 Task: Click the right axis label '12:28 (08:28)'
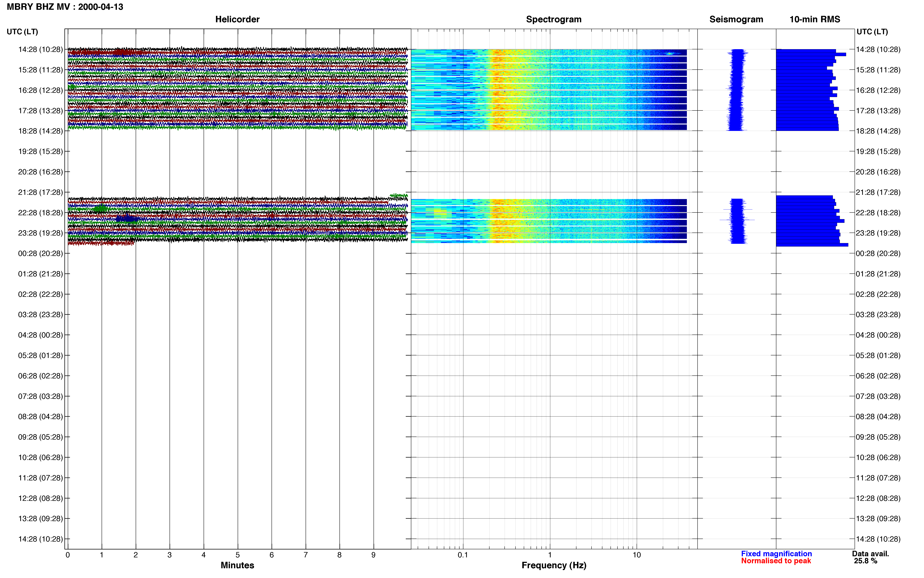point(878,498)
